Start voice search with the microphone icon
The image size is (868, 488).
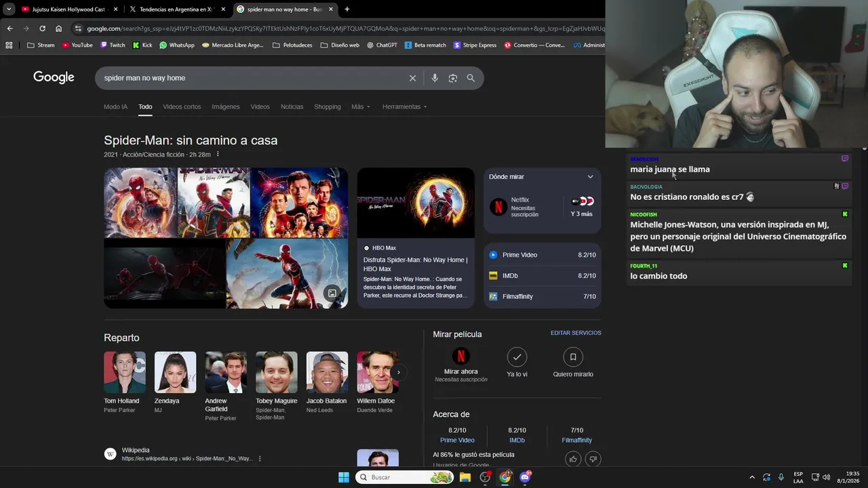click(x=435, y=78)
